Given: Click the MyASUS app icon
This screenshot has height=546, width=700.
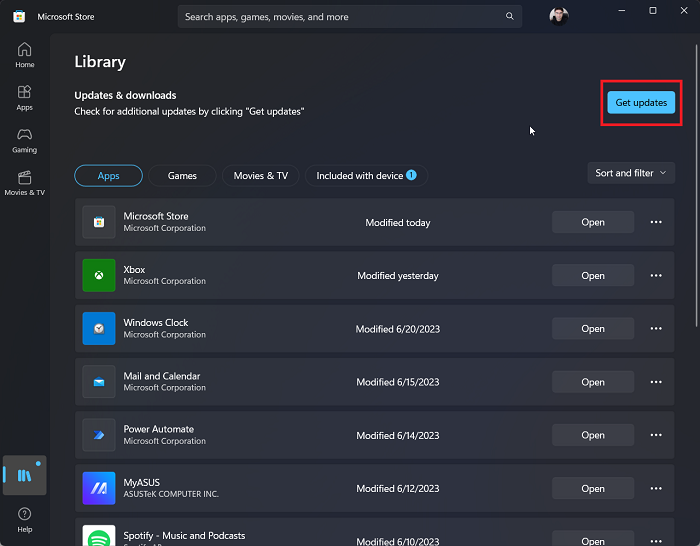Looking at the screenshot, I should (x=99, y=488).
